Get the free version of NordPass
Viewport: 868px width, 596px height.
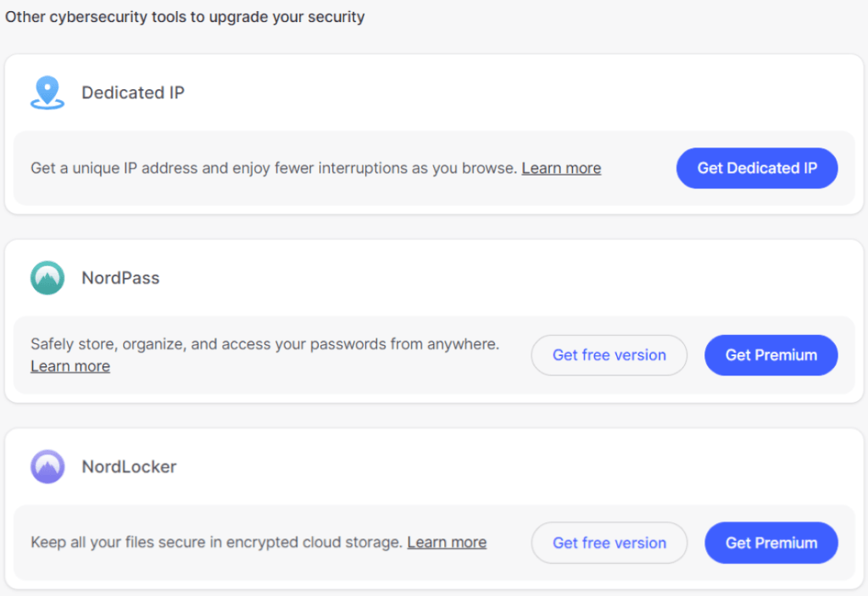click(x=609, y=355)
